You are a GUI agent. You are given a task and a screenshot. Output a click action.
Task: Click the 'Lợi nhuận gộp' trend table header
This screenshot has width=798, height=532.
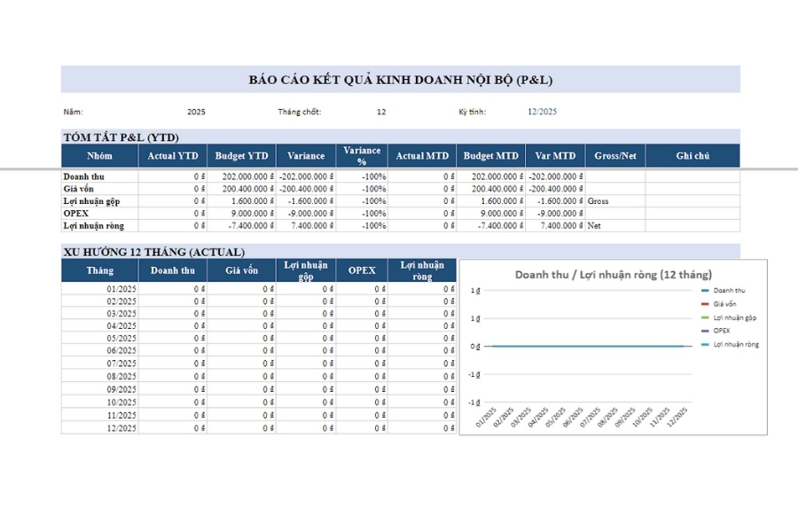[x=306, y=270]
